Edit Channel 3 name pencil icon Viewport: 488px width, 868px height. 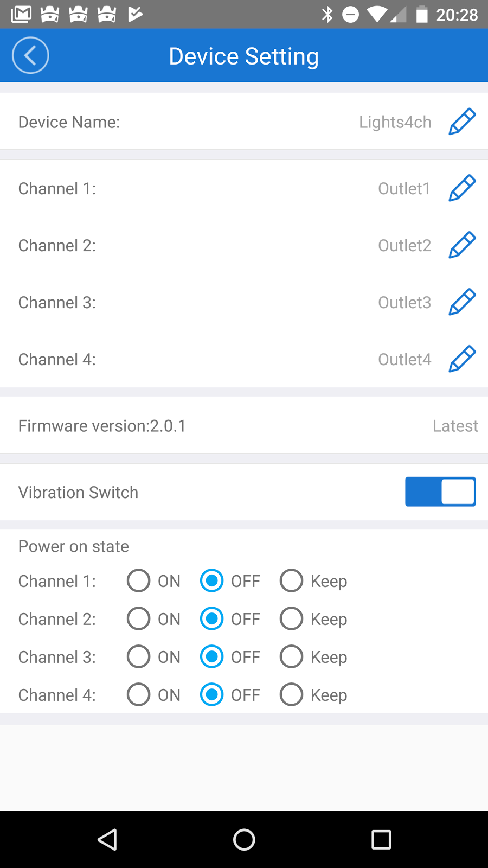462,302
